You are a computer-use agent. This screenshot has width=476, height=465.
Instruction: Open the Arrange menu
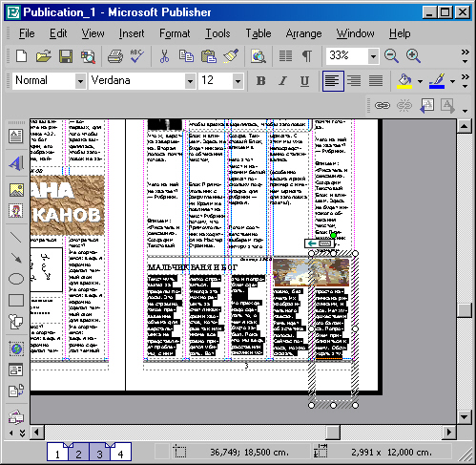click(303, 33)
